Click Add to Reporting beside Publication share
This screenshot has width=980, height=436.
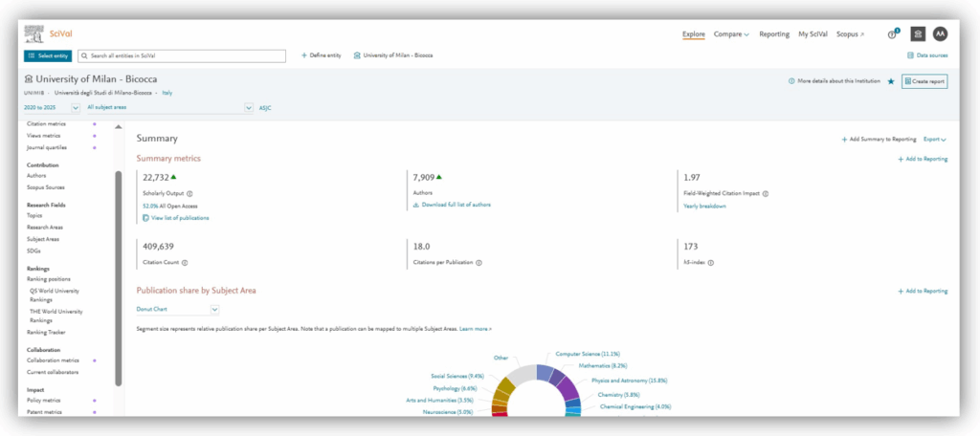tap(923, 291)
